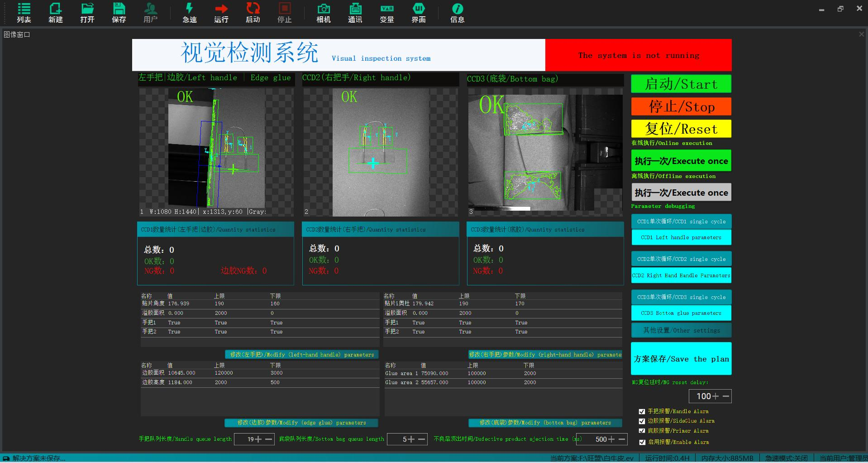Click Modify (edge glue) parameters button
Screen dimensions: 868x463
tap(301, 423)
